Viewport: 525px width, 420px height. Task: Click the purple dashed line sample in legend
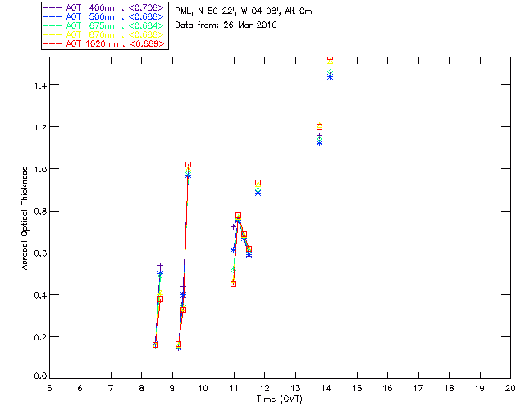tap(52, 7)
